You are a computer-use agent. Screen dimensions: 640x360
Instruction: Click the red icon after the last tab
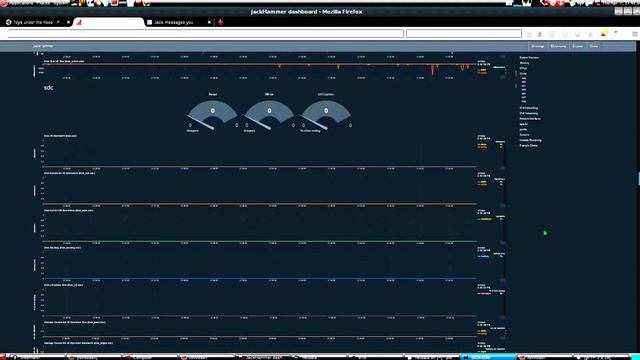click(220, 22)
